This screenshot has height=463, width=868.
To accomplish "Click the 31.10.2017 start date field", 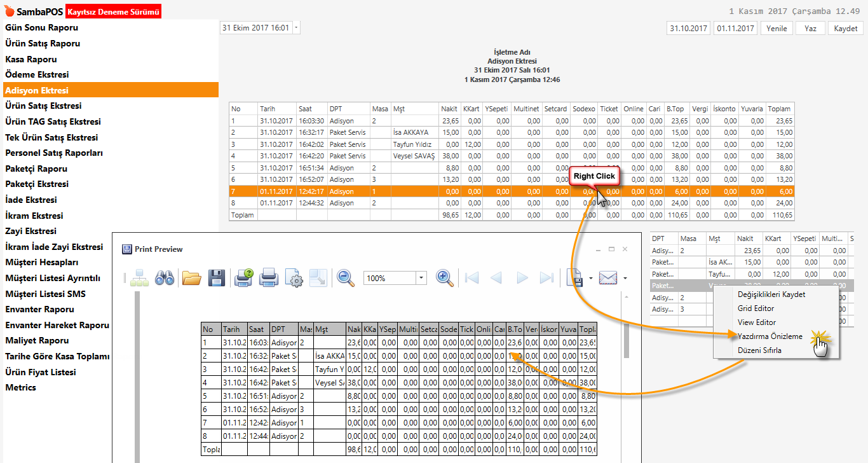I will [x=689, y=28].
